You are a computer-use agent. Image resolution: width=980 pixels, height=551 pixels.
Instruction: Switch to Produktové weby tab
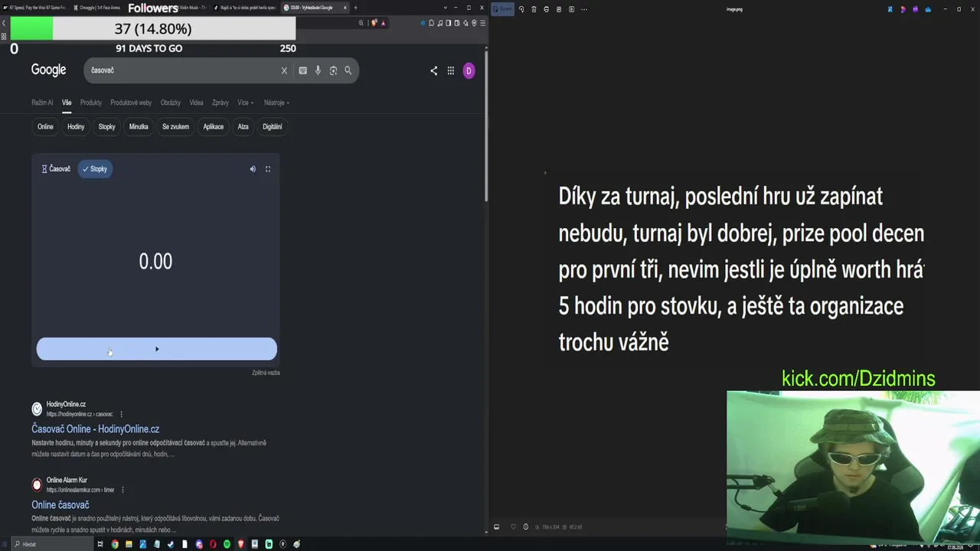(x=131, y=103)
